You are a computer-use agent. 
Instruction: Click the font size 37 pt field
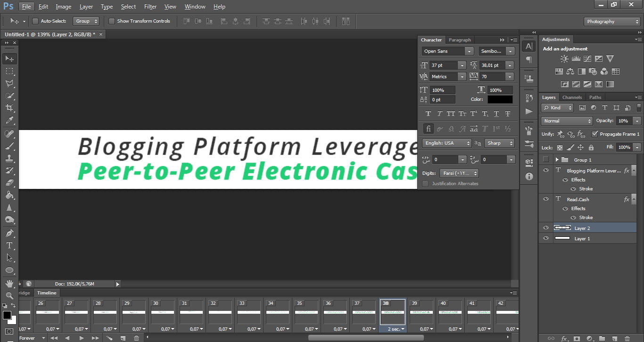click(x=444, y=65)
